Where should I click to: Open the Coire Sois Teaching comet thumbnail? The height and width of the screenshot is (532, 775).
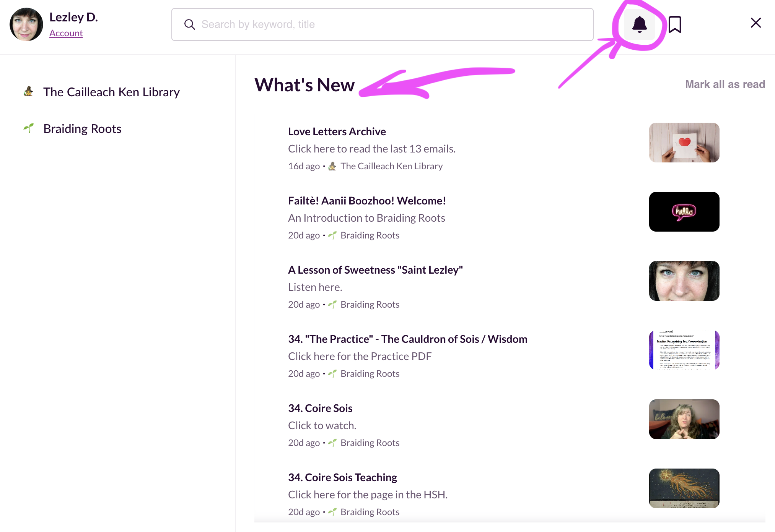tap(684, 488)
